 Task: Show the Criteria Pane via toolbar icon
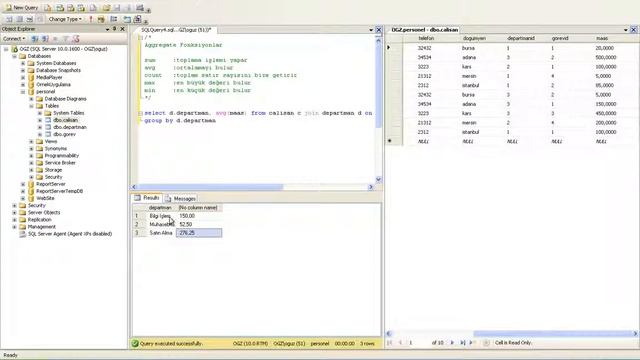(x=19, y=19)
